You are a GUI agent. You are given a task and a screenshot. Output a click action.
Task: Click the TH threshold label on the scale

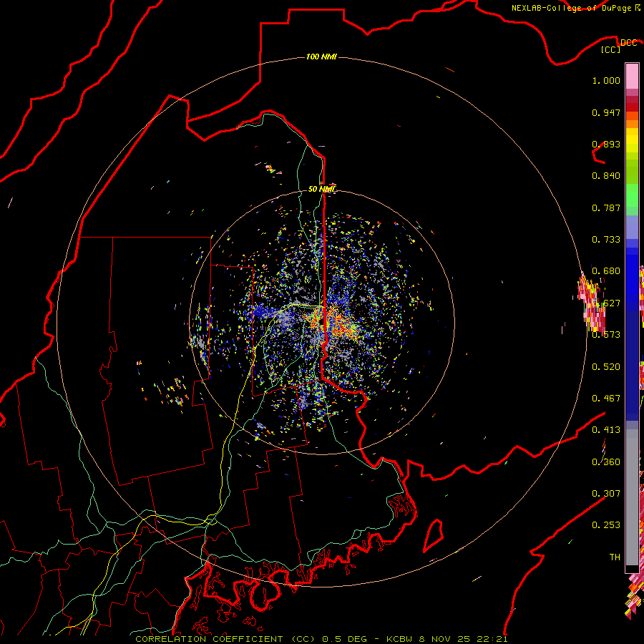point(615,557)
